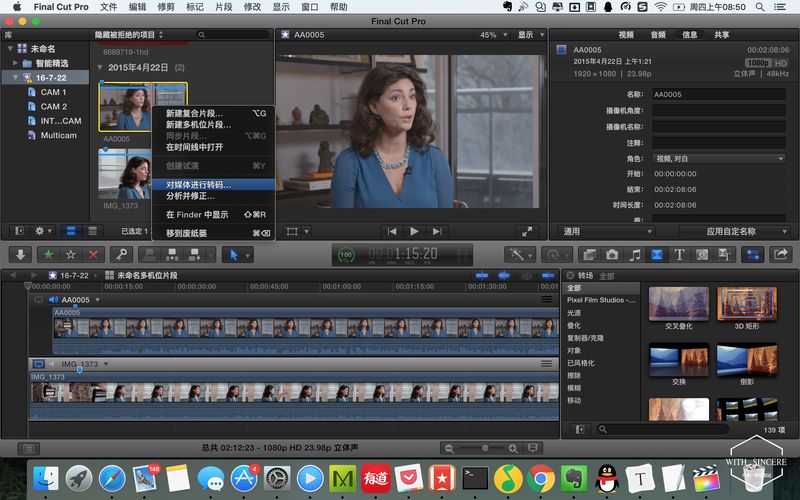Open the enhancement magic wand menu
The height and width of the screenshot is (500, 800).
click(x=520, y=255)
